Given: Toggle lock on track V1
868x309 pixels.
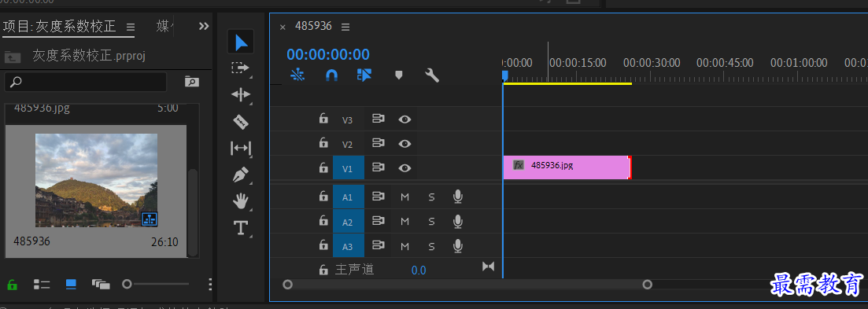Looking at the screenshot, I should (323, 167).
